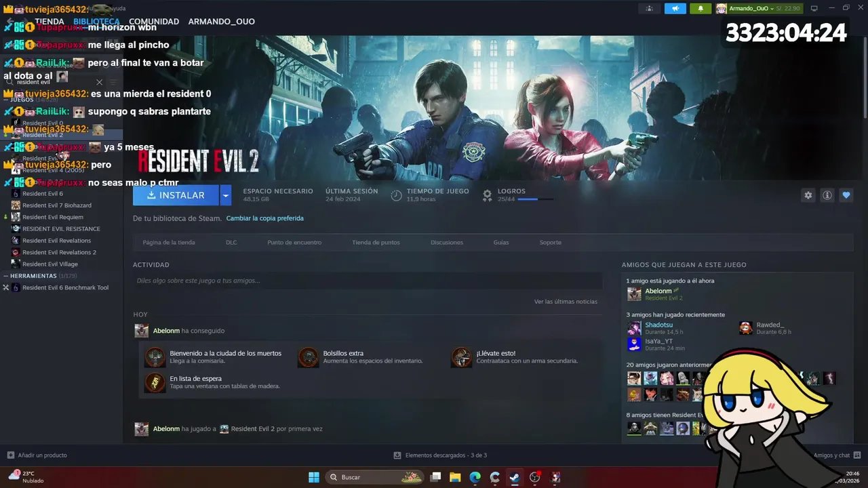Viewport: 868px width, 488px height.
Task: Click Abelonm name in currently playing friends
Action: point(658,291)
